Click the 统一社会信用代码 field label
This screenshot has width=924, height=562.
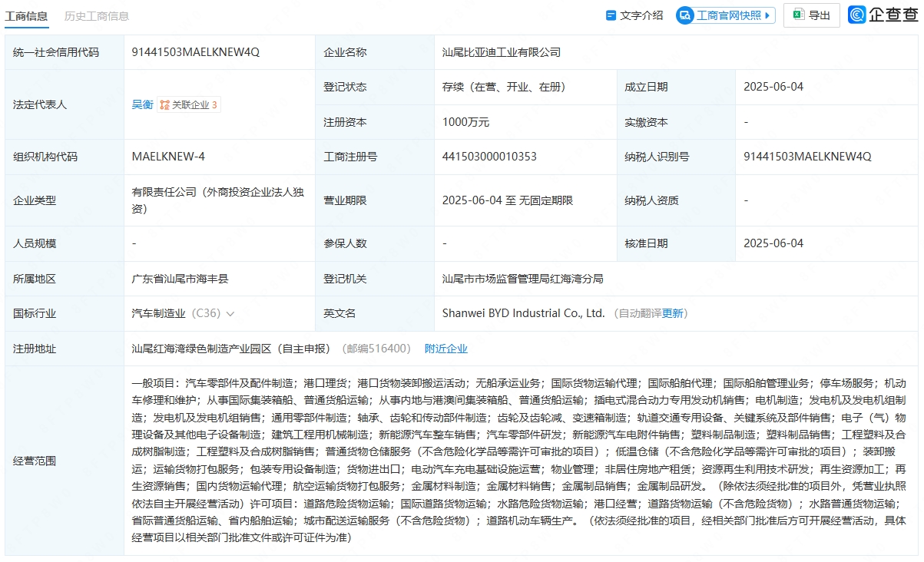coord(56,52)
